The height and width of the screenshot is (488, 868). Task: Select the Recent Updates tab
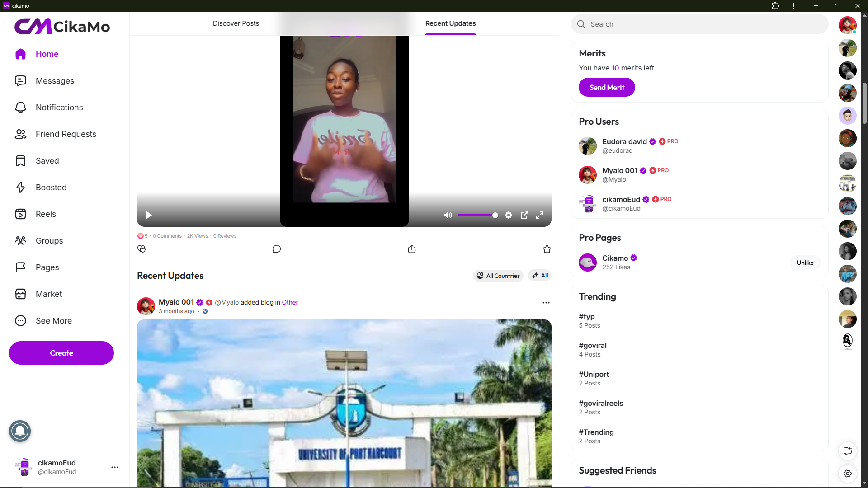[450, 23]
